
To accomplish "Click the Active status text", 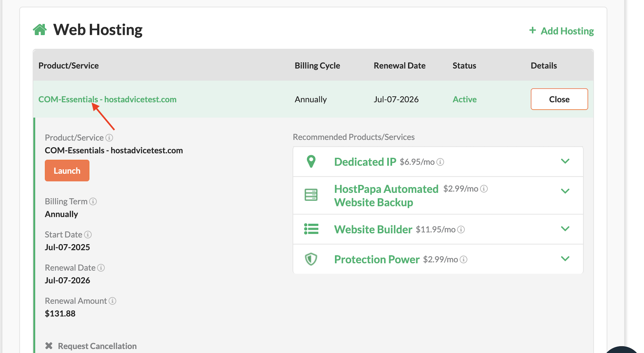I will [x=465, y=99].
